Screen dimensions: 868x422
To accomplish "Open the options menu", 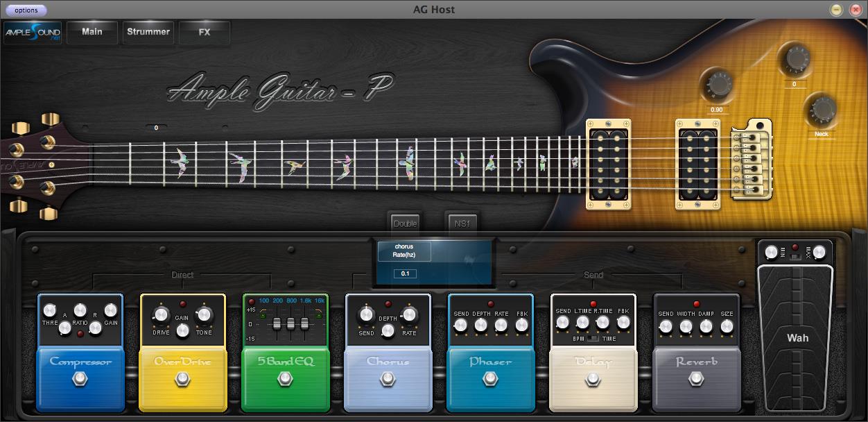I will click(26, 10).
